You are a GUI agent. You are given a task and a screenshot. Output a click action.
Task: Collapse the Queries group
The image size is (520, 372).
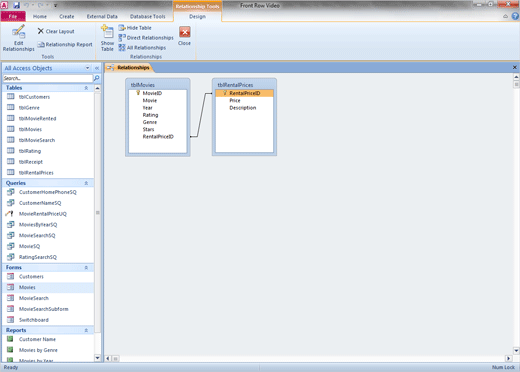tap(86, 183)
